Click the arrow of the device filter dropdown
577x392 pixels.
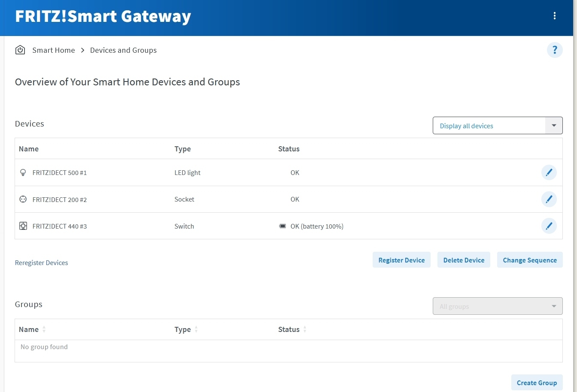click(554, 126)
